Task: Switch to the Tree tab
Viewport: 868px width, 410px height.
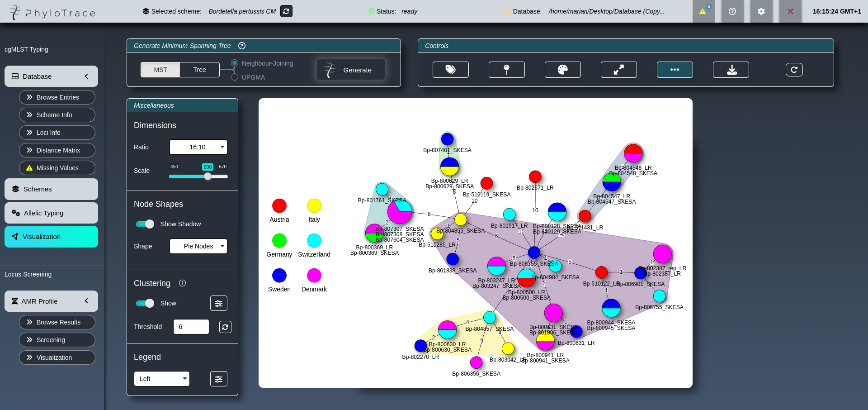Action: coord(199,70)
